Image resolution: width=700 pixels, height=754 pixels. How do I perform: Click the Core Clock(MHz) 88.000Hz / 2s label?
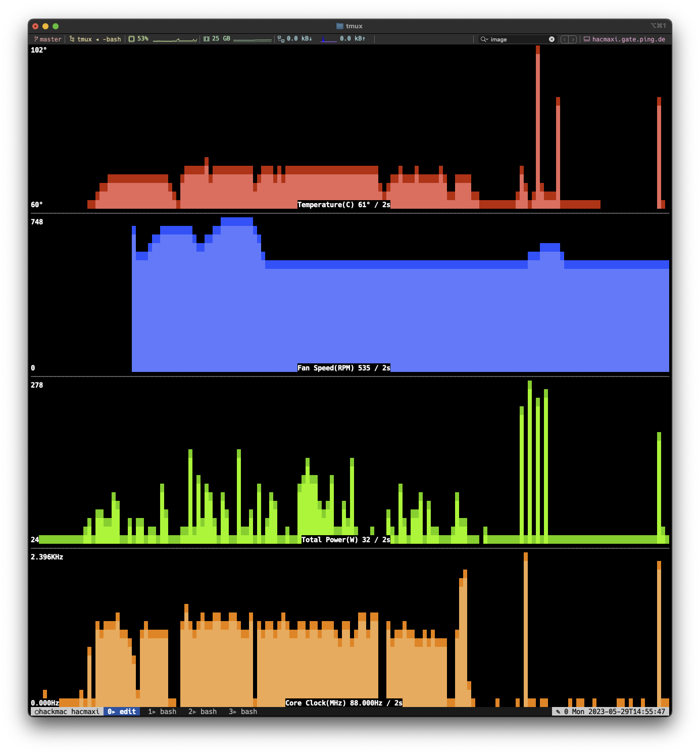[x=344, y=703]
